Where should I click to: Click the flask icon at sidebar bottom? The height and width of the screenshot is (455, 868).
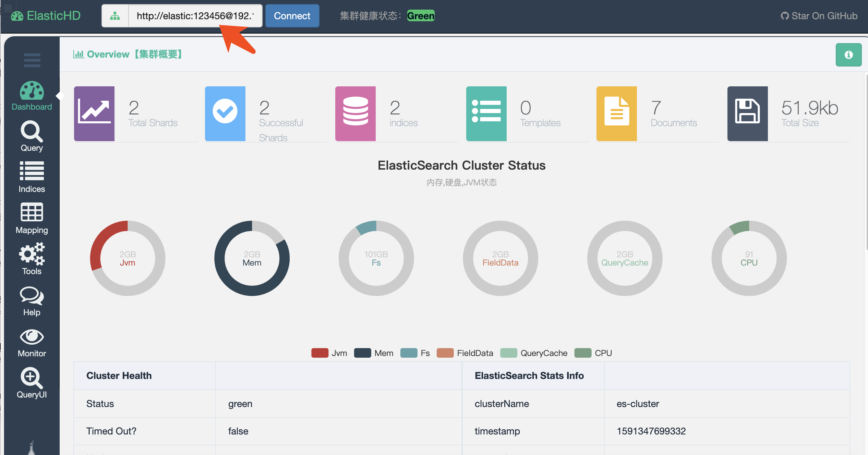32,447
